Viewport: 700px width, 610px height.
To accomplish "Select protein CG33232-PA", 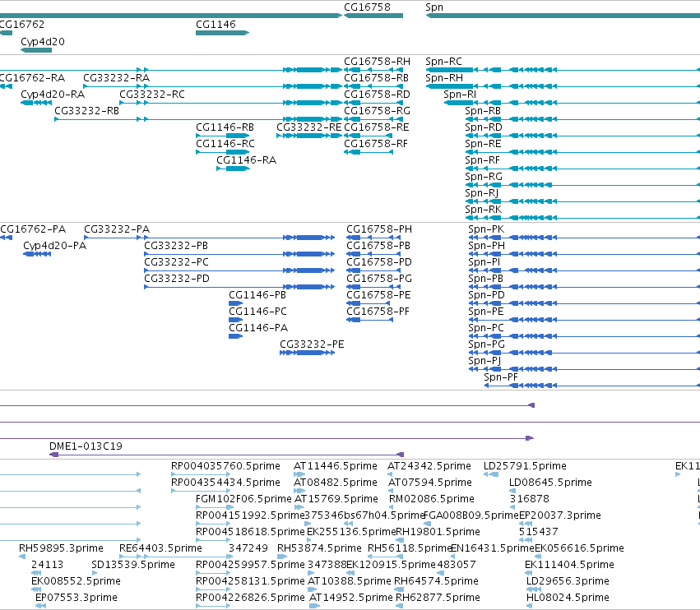I will coord(117,229).
